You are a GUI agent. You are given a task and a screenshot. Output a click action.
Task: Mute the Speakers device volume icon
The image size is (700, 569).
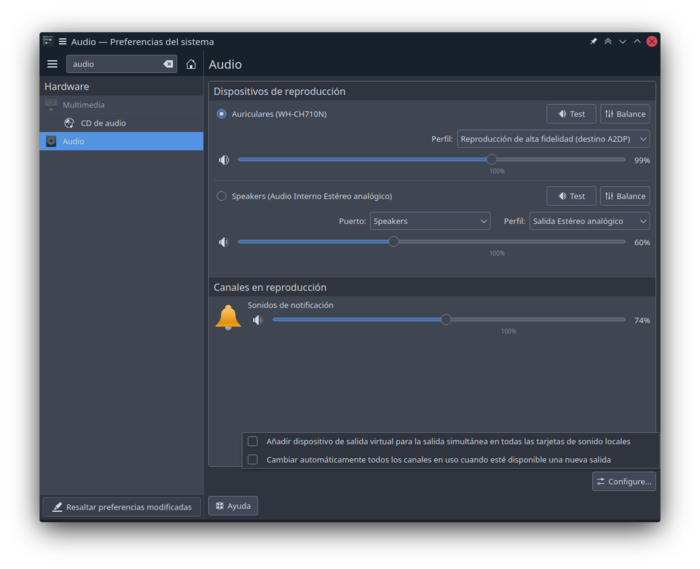[x=224, y=242]
